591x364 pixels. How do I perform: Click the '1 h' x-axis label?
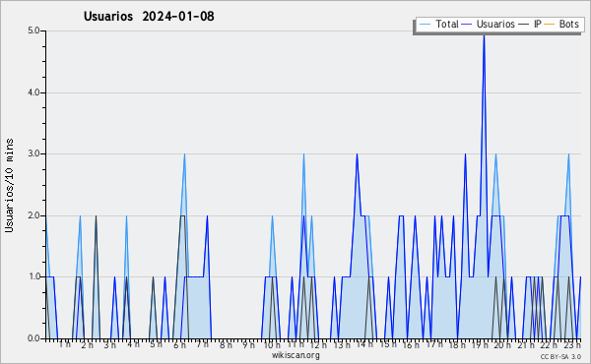pyautogui.click(x=64, y=344)
